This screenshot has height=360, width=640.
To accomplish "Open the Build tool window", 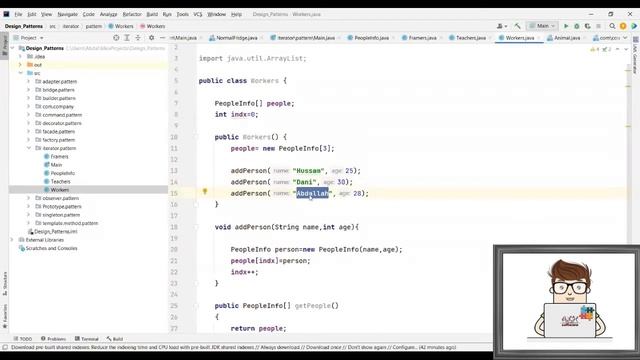I will pos(115,339).
